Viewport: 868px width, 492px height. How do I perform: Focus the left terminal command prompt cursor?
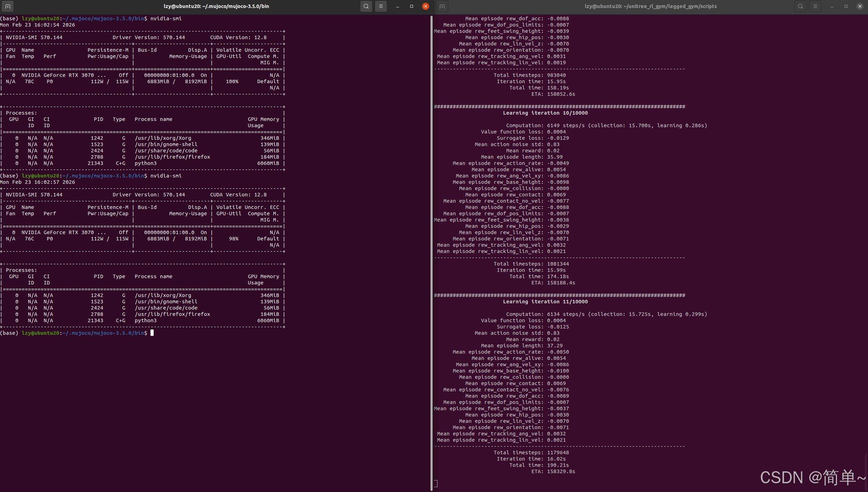click(152, 333)
